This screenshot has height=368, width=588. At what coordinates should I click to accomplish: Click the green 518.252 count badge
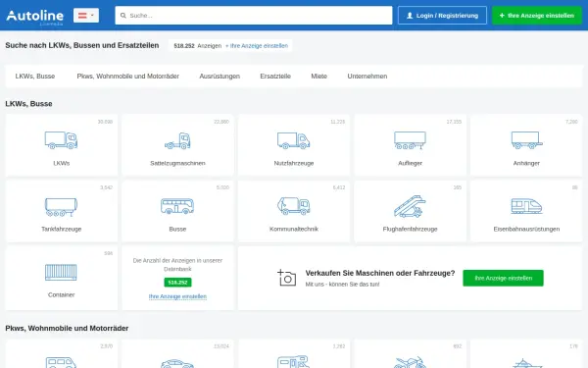coord(177,282)
